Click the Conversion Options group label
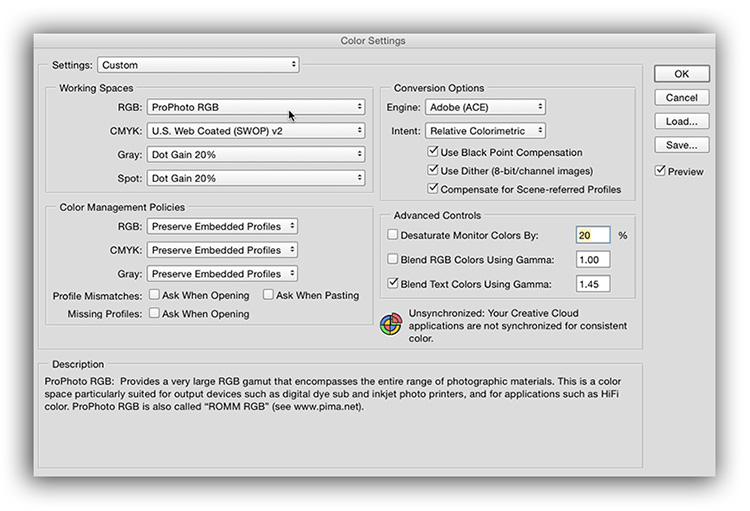Screen dimensions: 750x511 click(439, 88)
